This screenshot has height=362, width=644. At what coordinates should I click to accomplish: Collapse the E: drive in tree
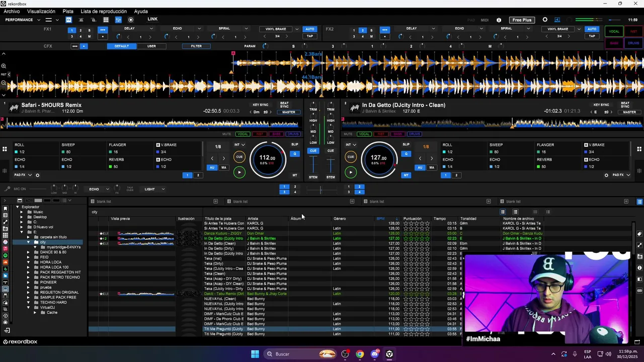coord(22,232)
